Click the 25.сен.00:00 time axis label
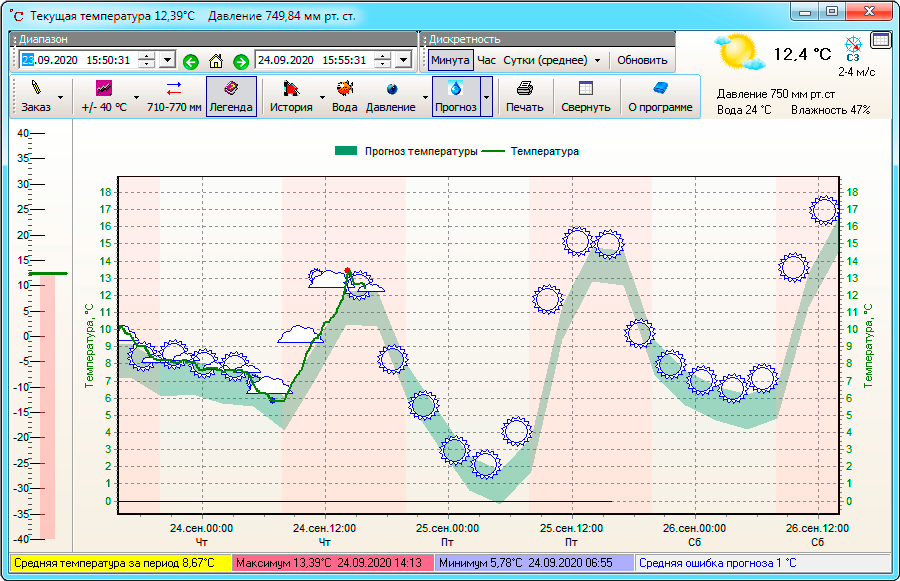This screenshot has width=900, height=581. click(x=448, y=528)
